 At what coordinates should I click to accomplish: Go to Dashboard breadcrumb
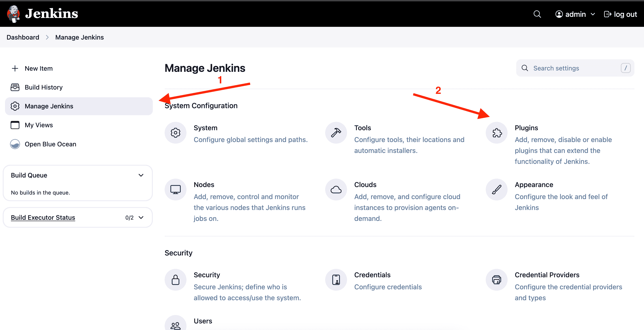(x=23, y=37)
